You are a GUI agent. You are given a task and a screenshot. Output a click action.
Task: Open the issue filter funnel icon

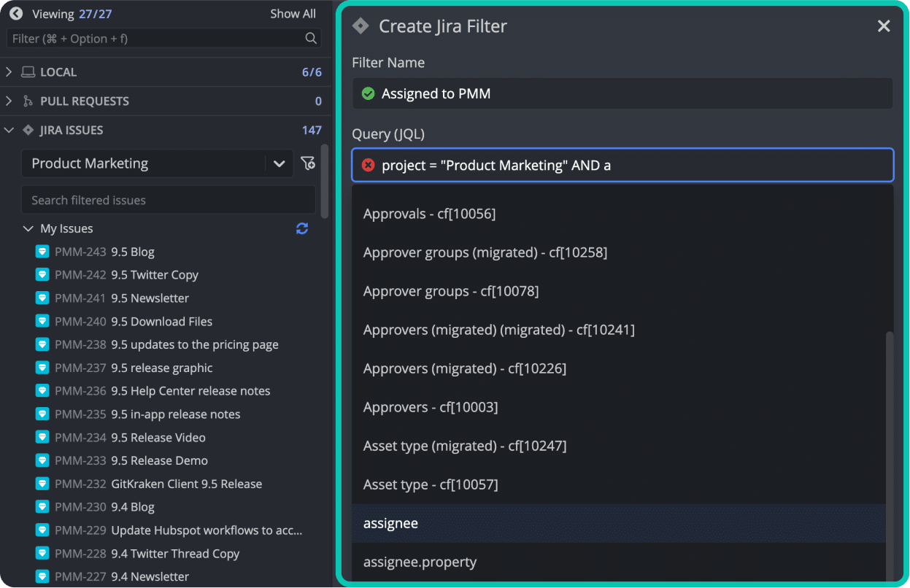click(308, 163)
